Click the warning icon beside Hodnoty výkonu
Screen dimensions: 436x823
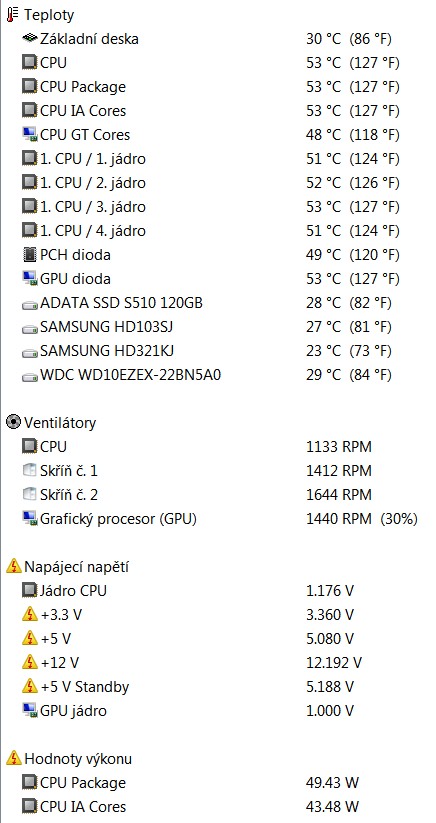[14, 758]
